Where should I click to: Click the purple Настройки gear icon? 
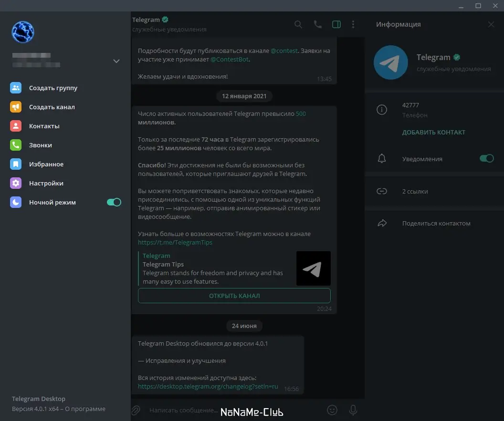click(16, 183)
